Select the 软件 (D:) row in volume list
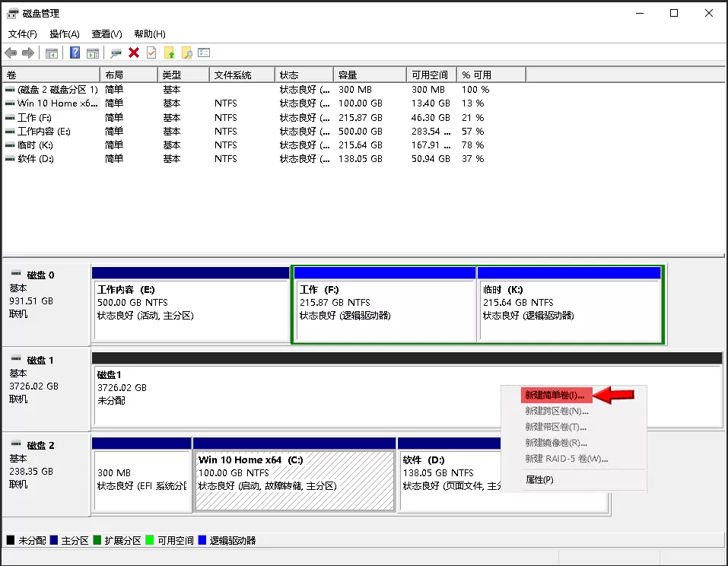The width and height of the screenshot is (728, 566). click(x=36, y=159)
